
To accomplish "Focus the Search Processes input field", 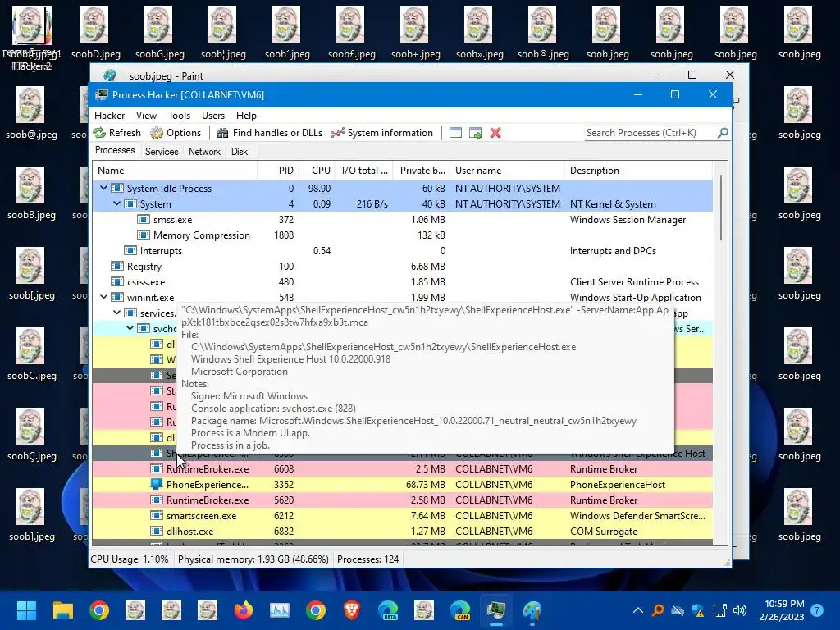I will (651, 133).
